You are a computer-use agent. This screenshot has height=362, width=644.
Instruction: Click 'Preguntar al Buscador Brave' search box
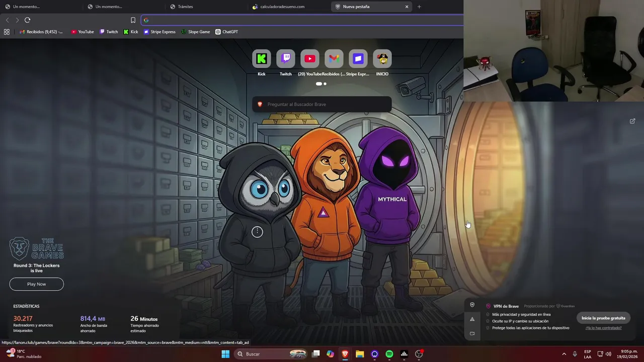[x=322, y=104]
